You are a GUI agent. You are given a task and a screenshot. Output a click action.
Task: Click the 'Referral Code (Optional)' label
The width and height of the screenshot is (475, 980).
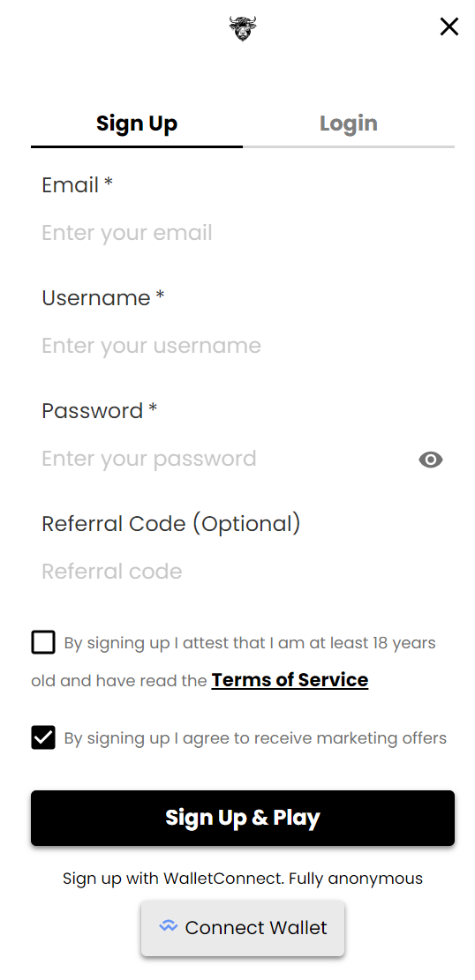pos(171,524)
